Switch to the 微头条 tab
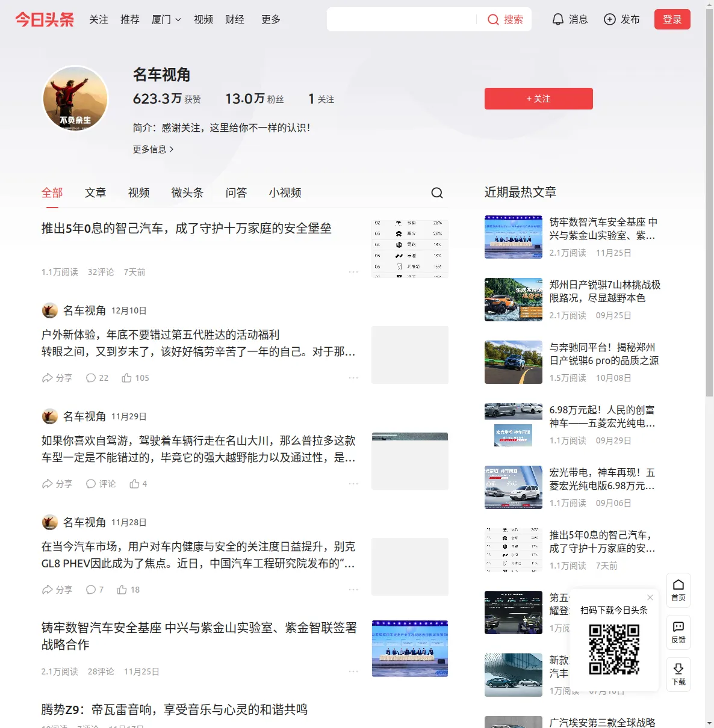This screenshot has height=728, width=714. (x=187, y=193)
